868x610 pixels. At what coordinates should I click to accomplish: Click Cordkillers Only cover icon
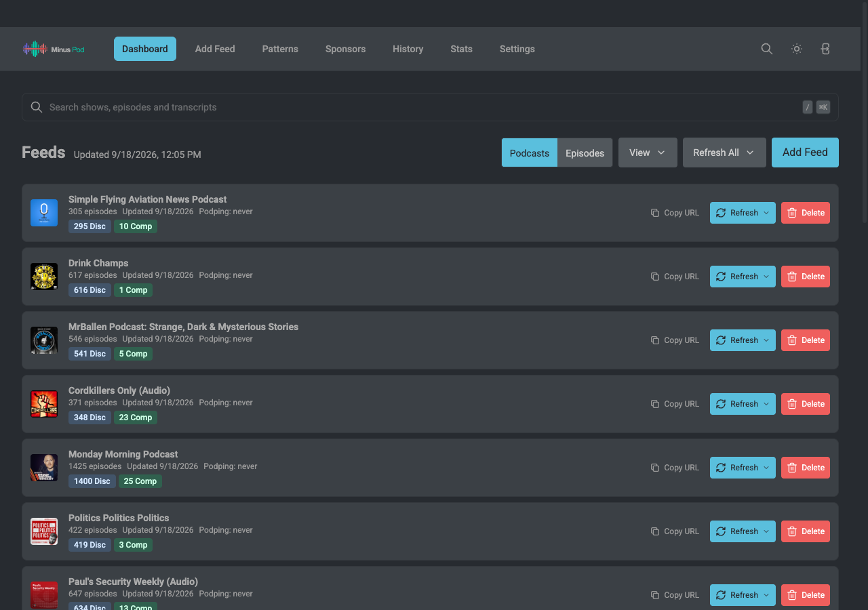(44, 404)
